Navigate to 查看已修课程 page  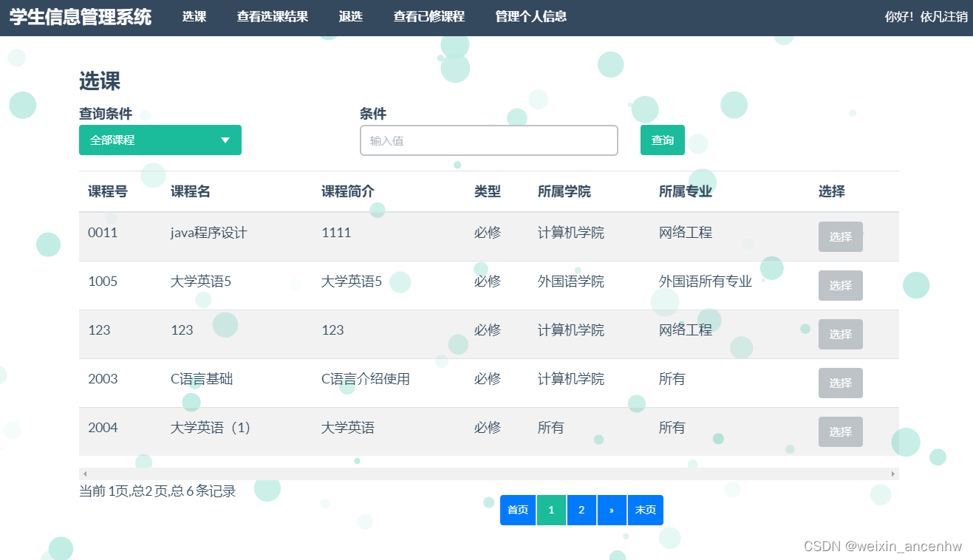tap(429, 16)
